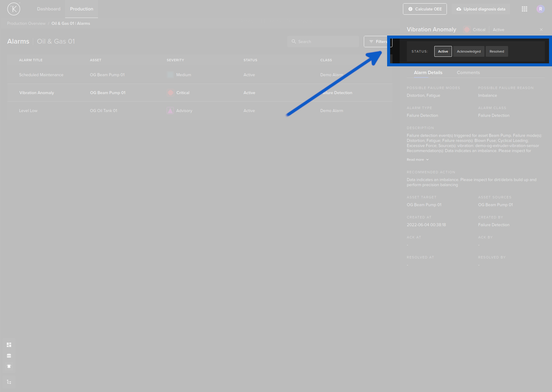Mark the alarm status as Resolved
Viewport: 552px width, 392px height.
(x=496, y=51)
